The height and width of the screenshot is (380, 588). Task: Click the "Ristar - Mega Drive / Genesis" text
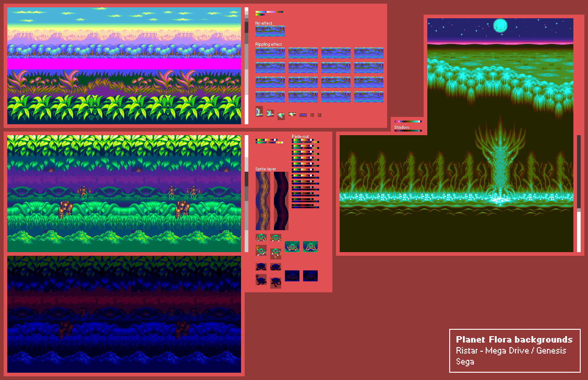[511, 351]
